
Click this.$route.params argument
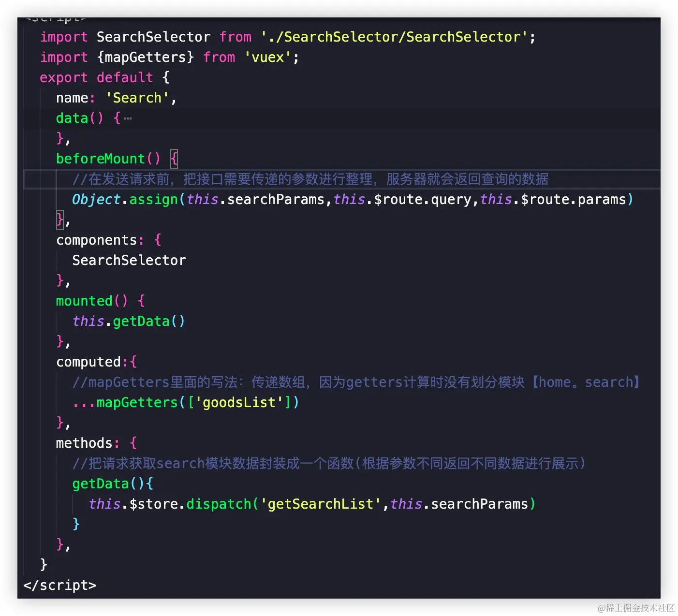(x=553, y=199)
